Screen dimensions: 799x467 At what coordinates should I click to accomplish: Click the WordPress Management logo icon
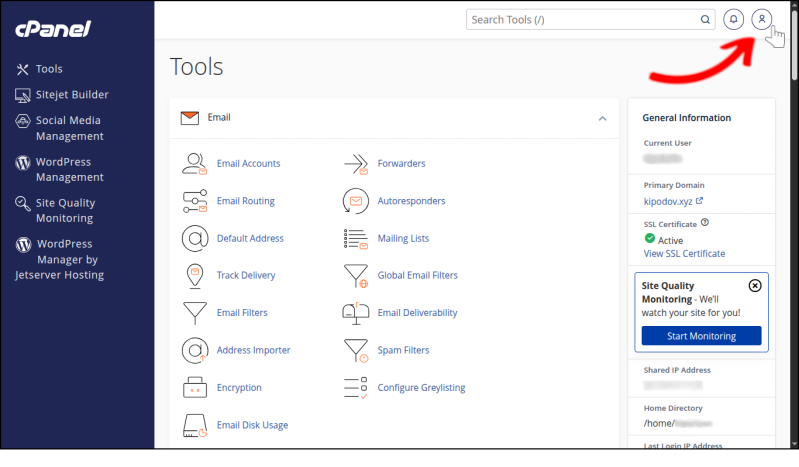(22, 163)
